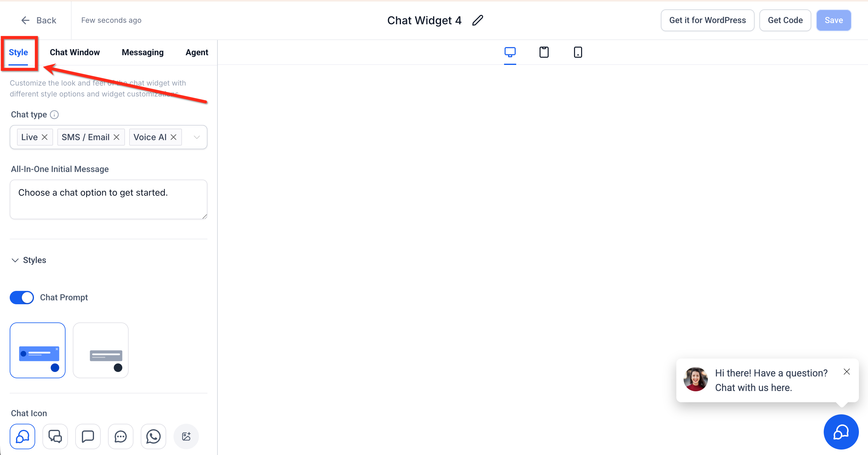Screen dimensions: 868x455
Task: Open the Chat type dropdown arrow
Action: coord(197,137)
